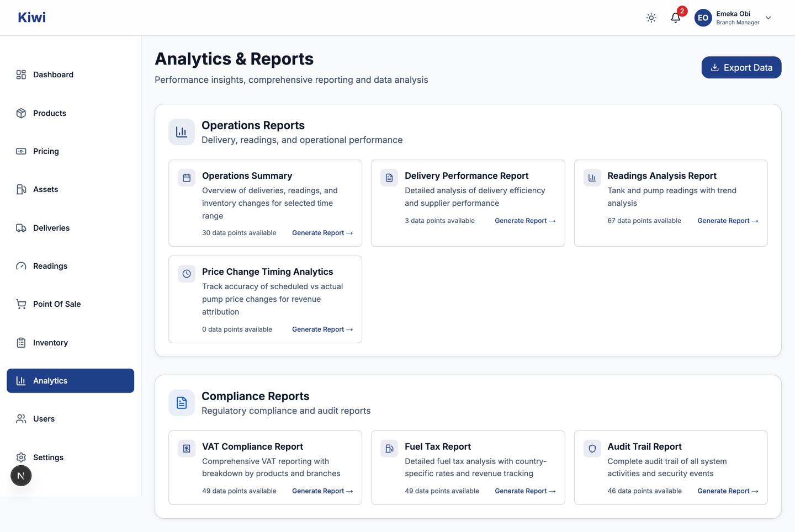Click the Analytics bar chart sidebar icon
This screenshot has height=532, width=795.
[21, 381]
